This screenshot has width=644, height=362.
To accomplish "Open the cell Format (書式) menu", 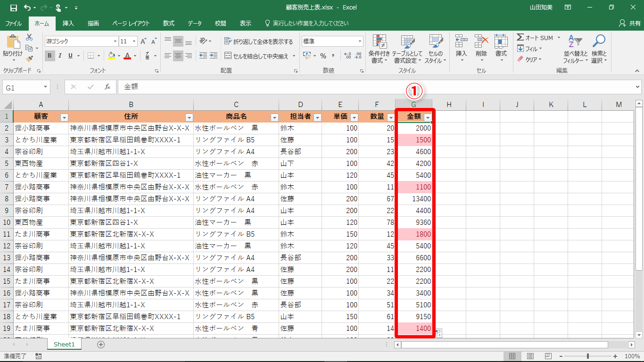I will point(501,49).
